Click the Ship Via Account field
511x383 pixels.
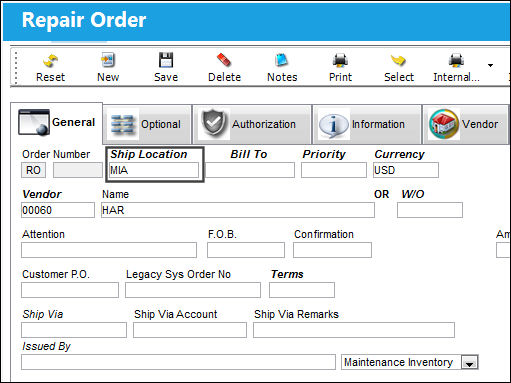coord(190,330)
